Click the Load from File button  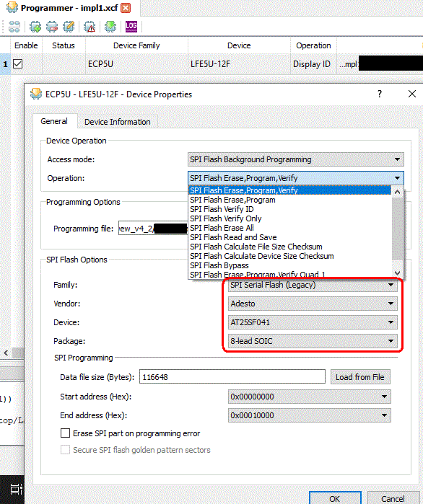pyautogui.click(x=360, y=377)
